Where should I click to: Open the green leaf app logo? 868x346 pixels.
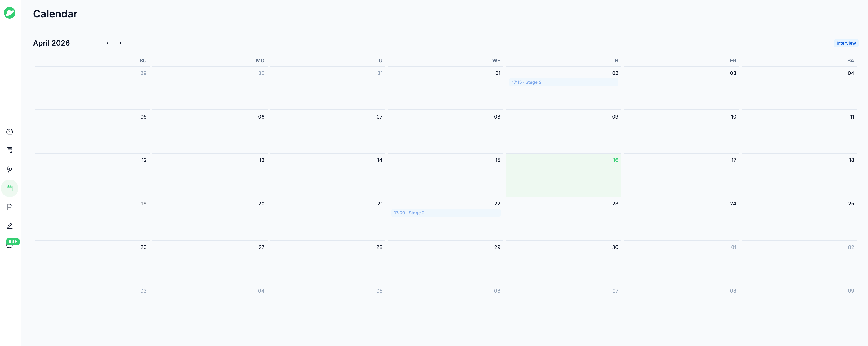point(10,13)
